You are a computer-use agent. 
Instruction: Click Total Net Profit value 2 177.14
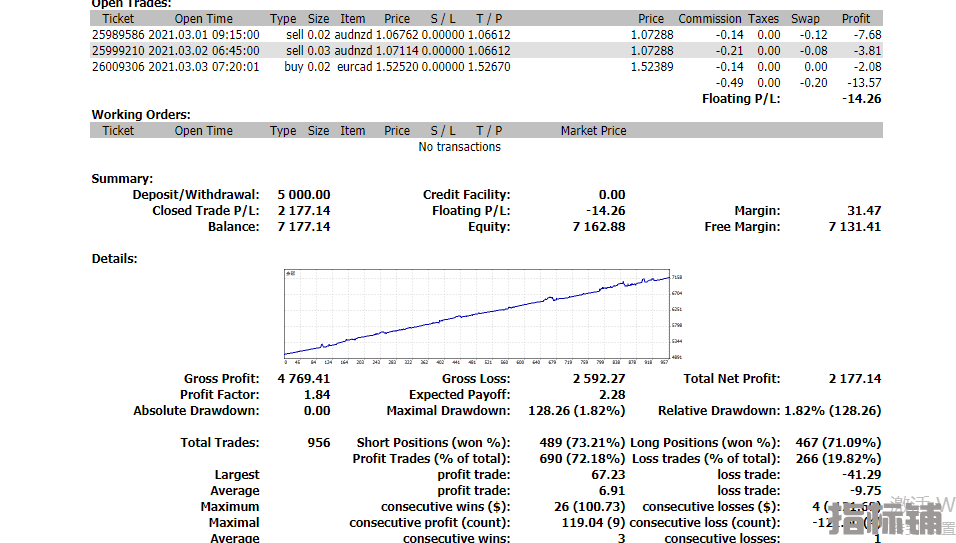coord(854,378)
